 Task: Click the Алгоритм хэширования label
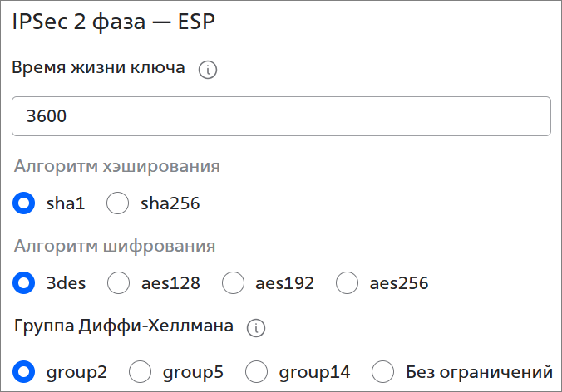116,166
